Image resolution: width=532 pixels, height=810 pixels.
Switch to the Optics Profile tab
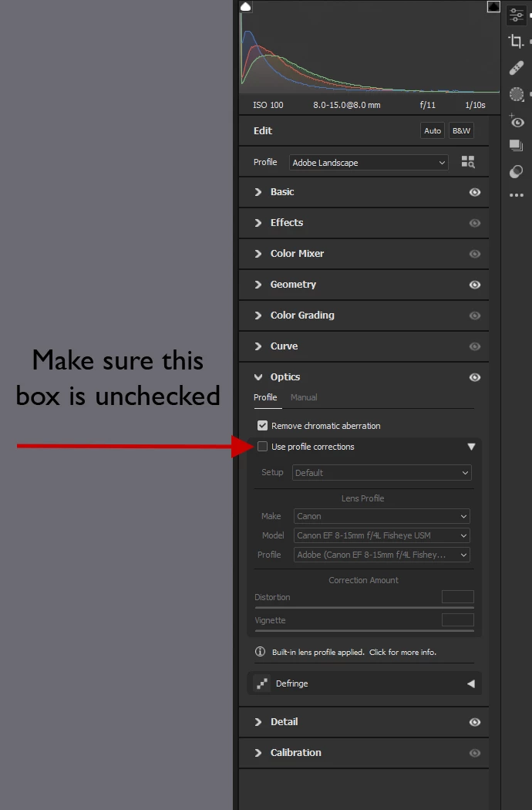[265, 397]
